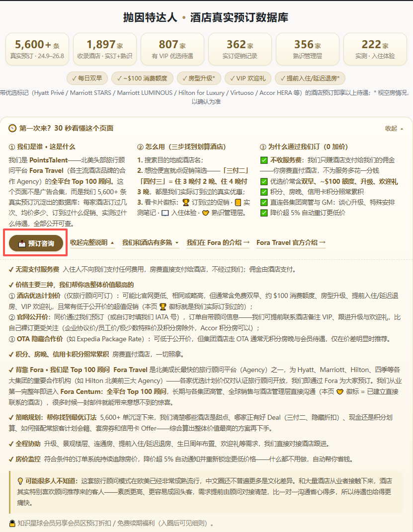413x532 pixels.
Task: Open 我们在 Fora 的介绍 link
Action: point(218,242)
